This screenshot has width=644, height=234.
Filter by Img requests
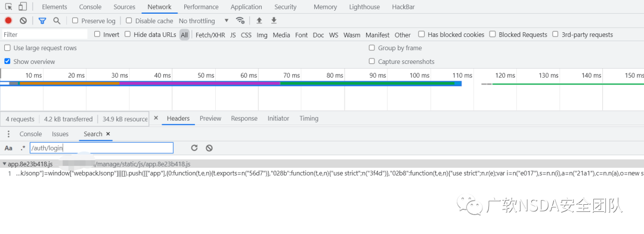click(x=262, y=35)
